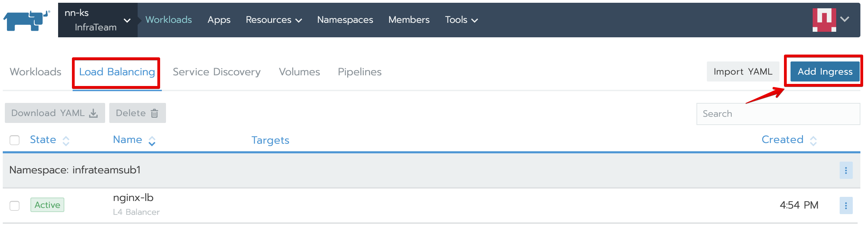
Task: Toggle the select-all checkbox in header
Action: [x=15, y=140]
